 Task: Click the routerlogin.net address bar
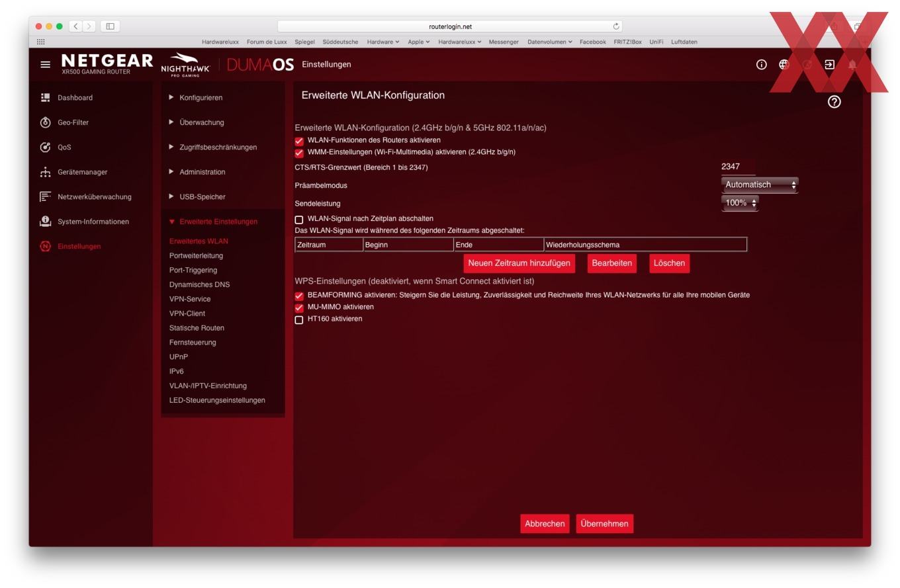click(x=450, y=26)
